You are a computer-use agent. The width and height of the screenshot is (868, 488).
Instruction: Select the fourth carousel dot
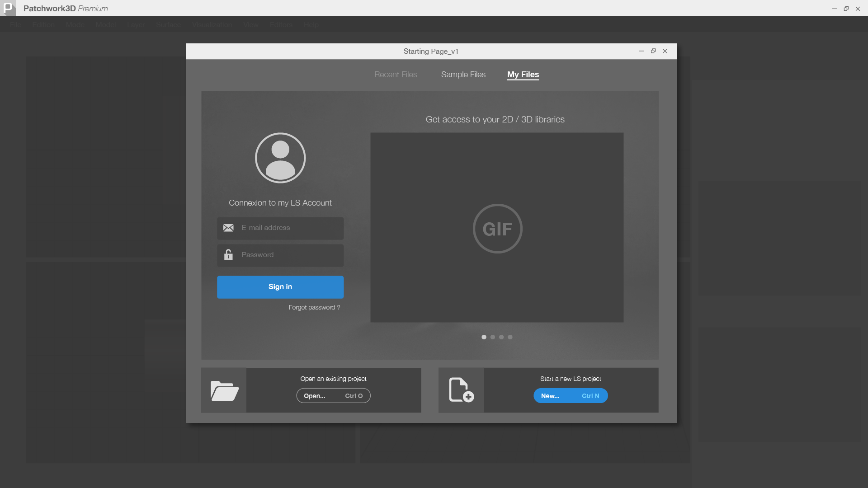pyautogui.click(x=510, y=337)
